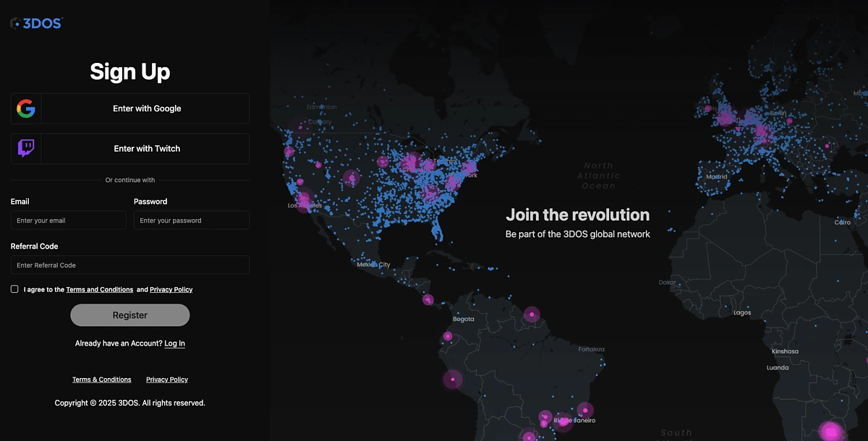This screenshot has width=868, height=441.
Task: Tick the agree to terms checkbox
Action: [x=14, y=289]
